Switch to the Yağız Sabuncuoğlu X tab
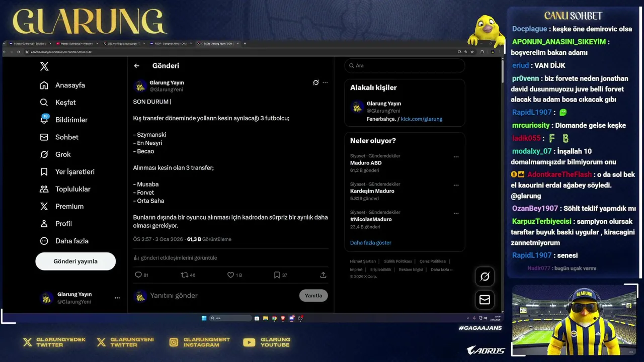Screen dimensions: 644x362 pyautogui.click(x=124, y=44)
